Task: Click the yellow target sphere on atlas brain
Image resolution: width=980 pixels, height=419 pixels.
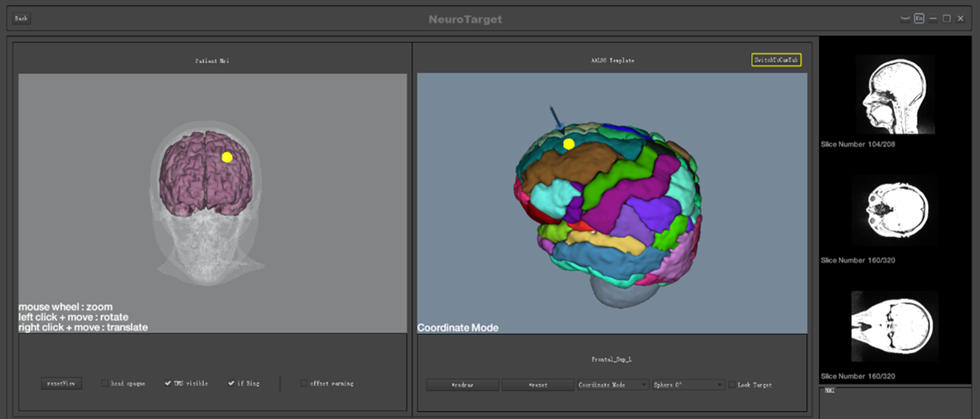Action: point(568,144)
